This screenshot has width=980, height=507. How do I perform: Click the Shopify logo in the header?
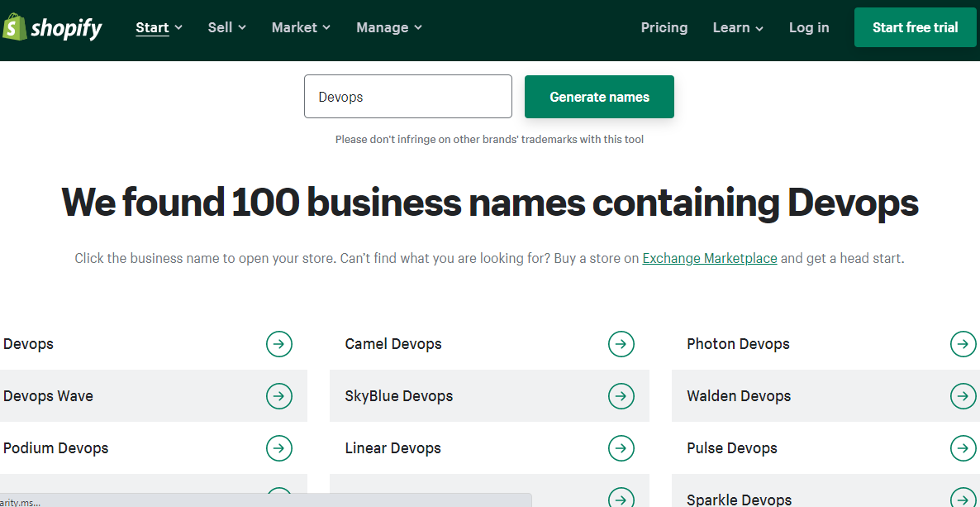click(x=52, y=27)
